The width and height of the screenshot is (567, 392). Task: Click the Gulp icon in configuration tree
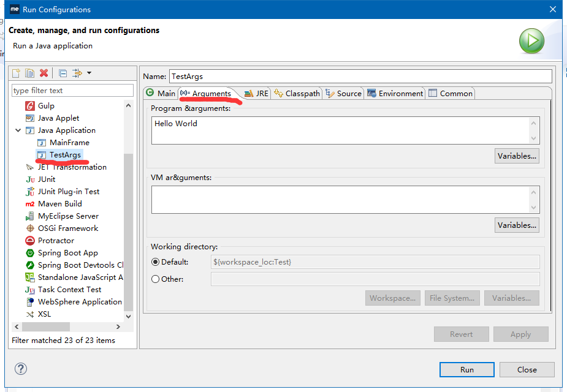tap(29, 106)
